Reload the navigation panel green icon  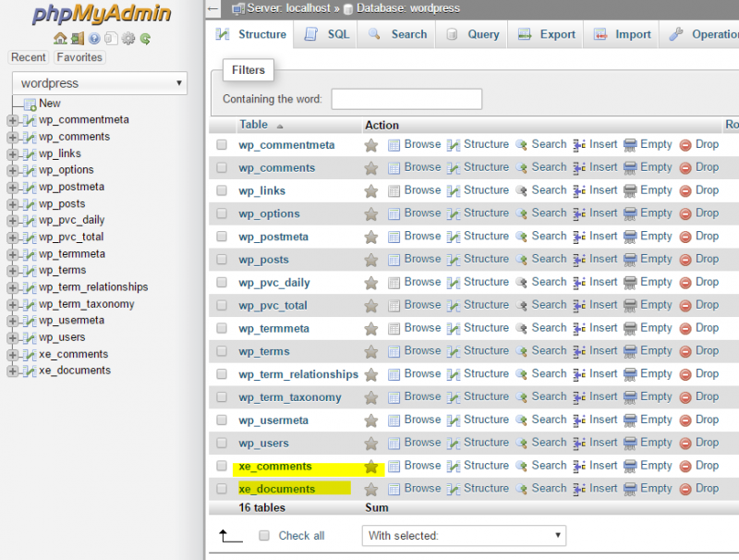click(x=145, y=38)
